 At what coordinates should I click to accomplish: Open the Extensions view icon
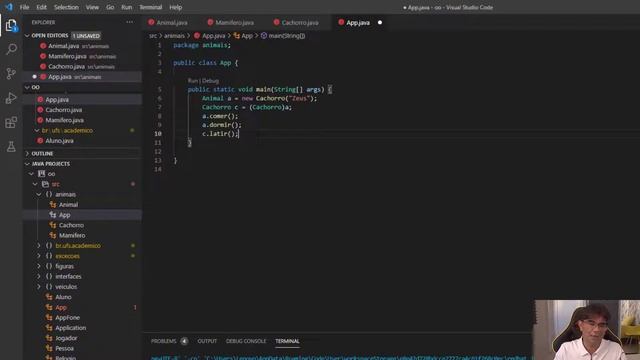tap(11, 122)
